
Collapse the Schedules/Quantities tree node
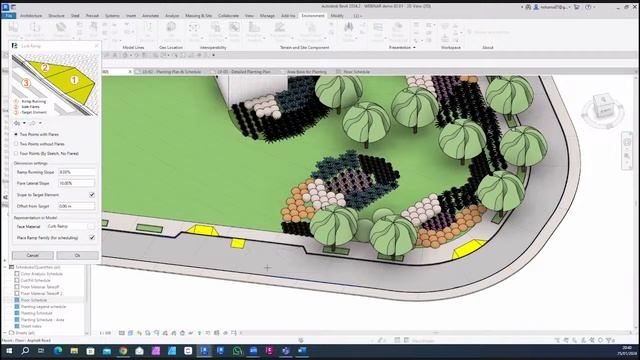click(x=5, y=267)
